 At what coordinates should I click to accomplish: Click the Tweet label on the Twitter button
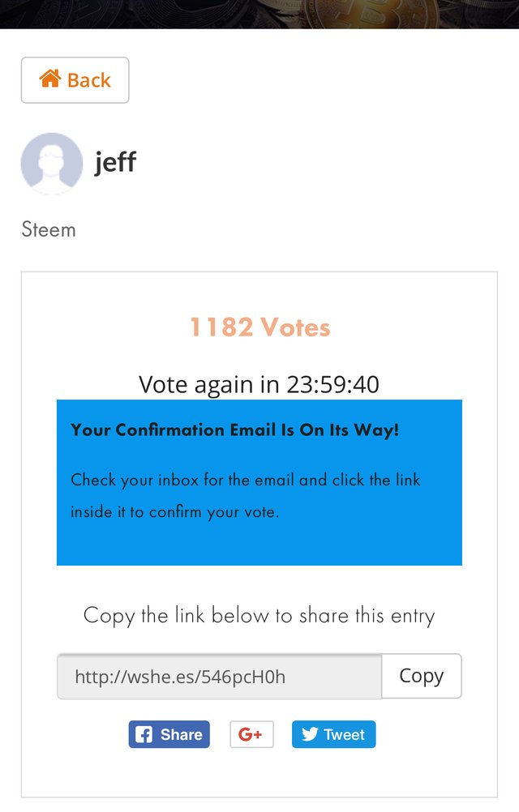click(x=344, y=735)
